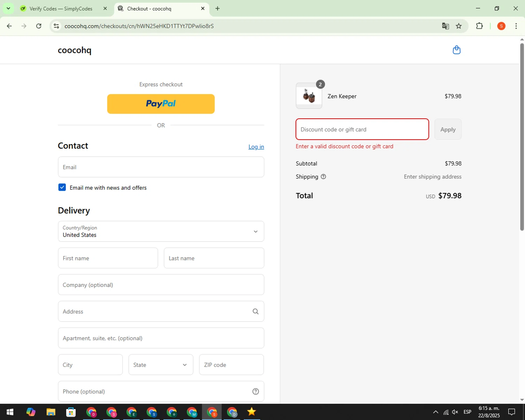The height and width of the screenshot is (420, 525).
Task: Click the phone field help icon
Action: coord(255,391)
